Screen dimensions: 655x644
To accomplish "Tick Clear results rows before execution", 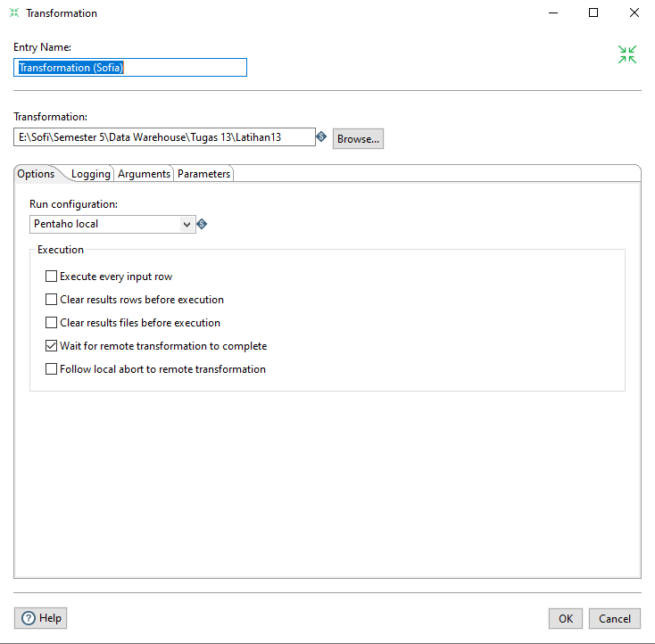I will [51, 300].
